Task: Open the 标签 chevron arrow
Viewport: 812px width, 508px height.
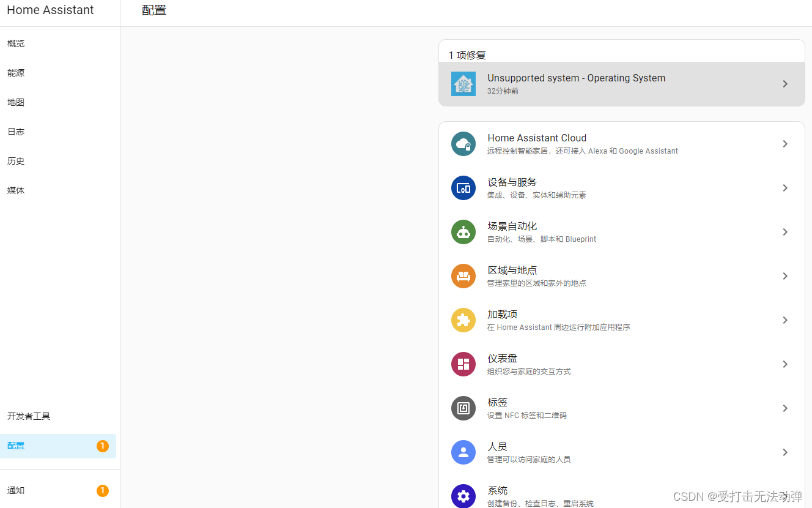Action: [785, 408]
